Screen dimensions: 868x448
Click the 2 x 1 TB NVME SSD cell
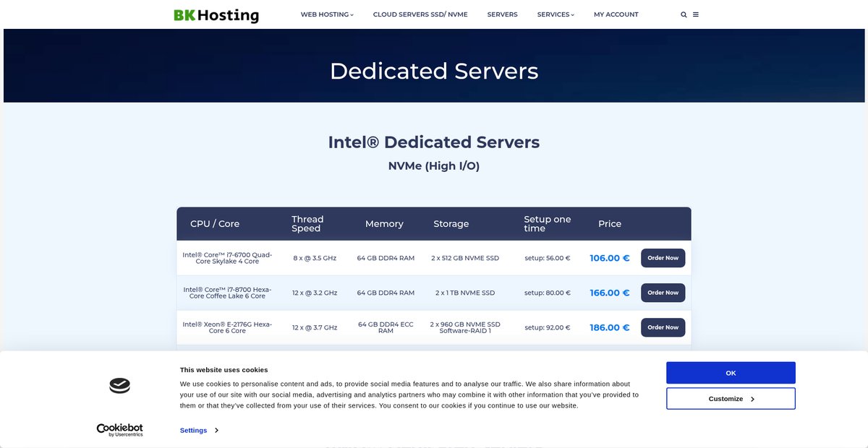tap(465, 293)
